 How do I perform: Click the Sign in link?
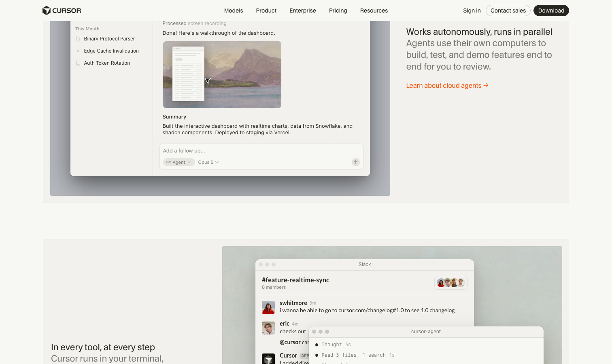point(472,11)
